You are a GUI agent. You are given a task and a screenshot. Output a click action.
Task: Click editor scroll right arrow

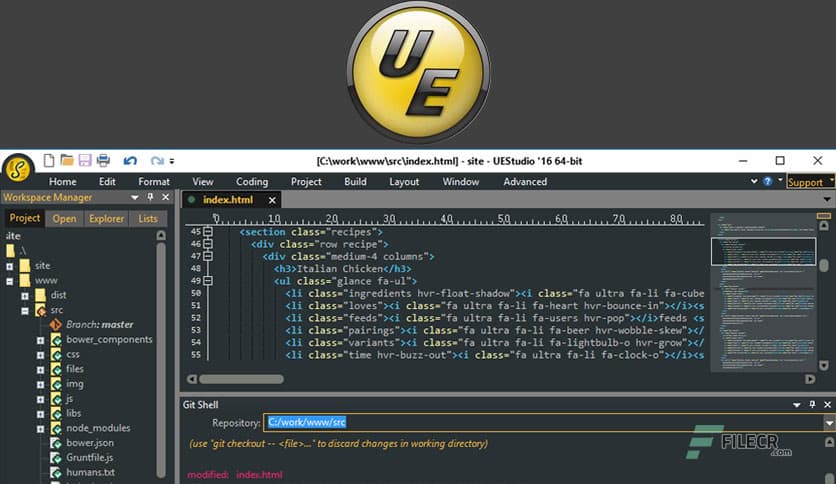pos(810,379)
